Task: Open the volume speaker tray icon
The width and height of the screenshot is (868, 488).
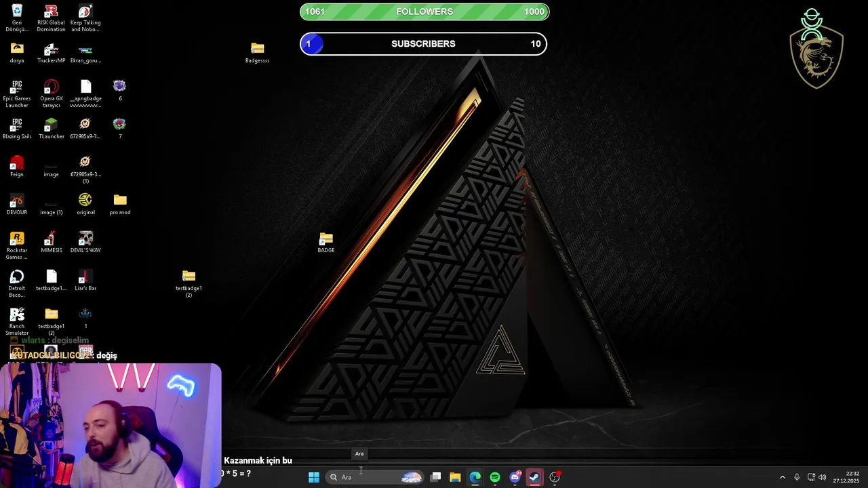Action: pos(823,477)
